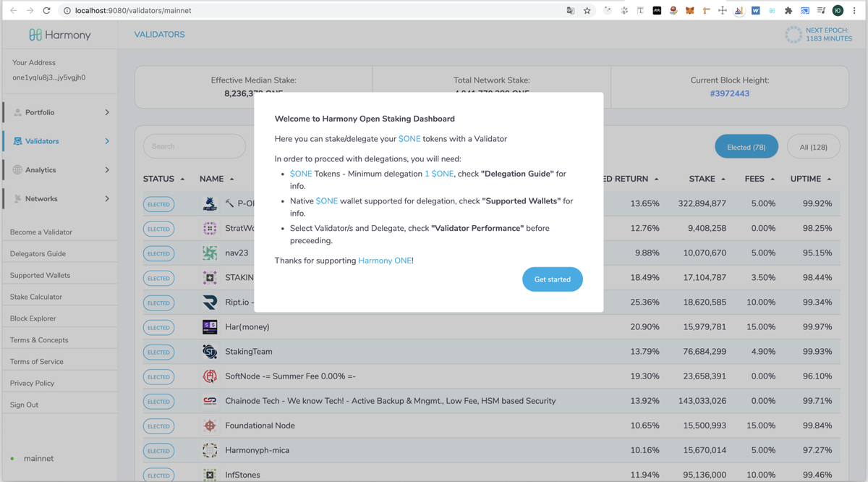This screenshot has width=868, height=482.
Task: Expand the Portfolio menu chevron
Action: pos(107,112)
